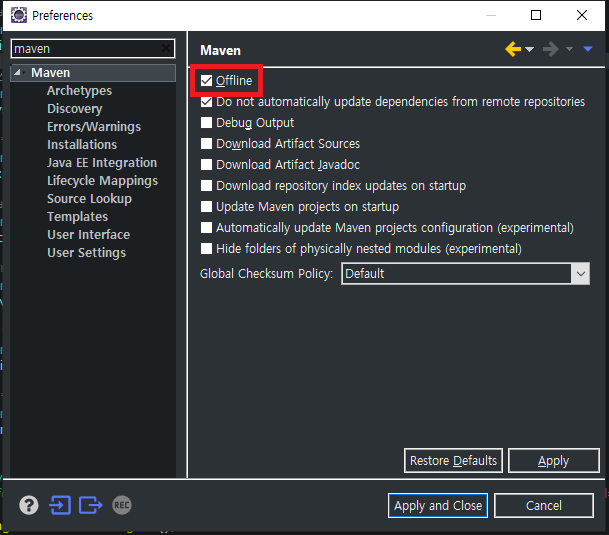Click the grey Forward navigation arrow
This screenshot has height=535, width=609.
click(551, 49)
